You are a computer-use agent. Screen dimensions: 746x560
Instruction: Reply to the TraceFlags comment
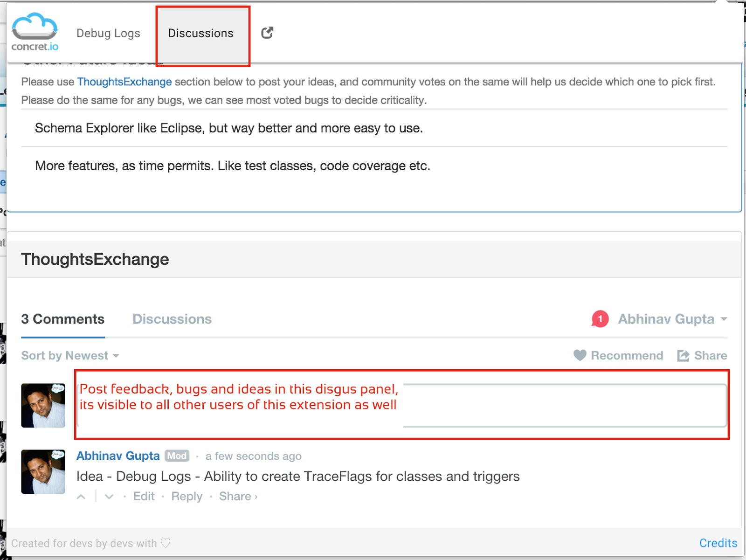point(186,496)
